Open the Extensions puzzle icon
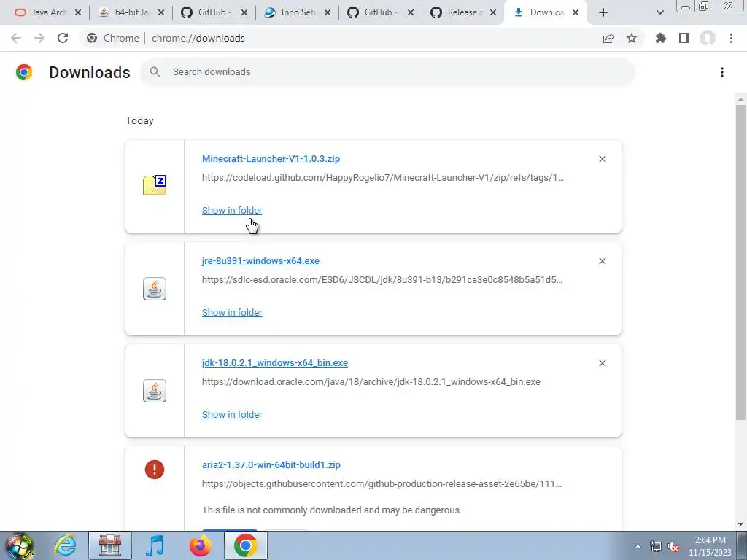The width and height of the screenshot is (747, 560). pyautogui.click(x=661, y=38)
